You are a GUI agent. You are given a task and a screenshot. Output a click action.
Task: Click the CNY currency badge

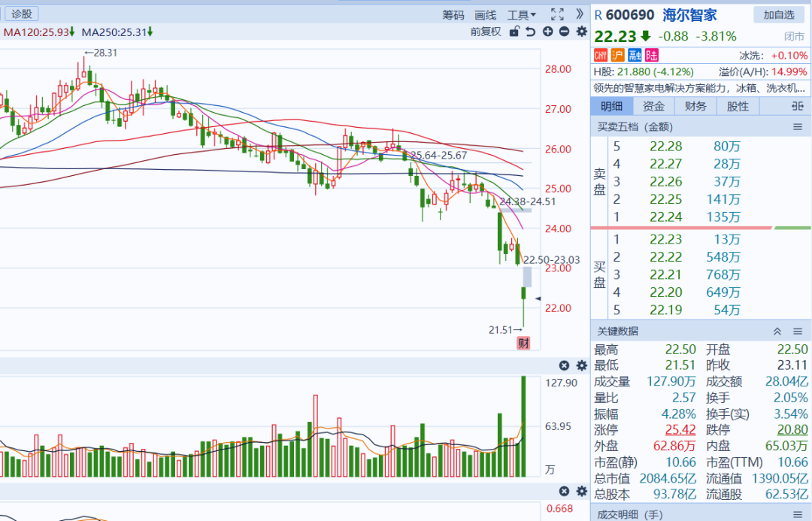[600, 56]
